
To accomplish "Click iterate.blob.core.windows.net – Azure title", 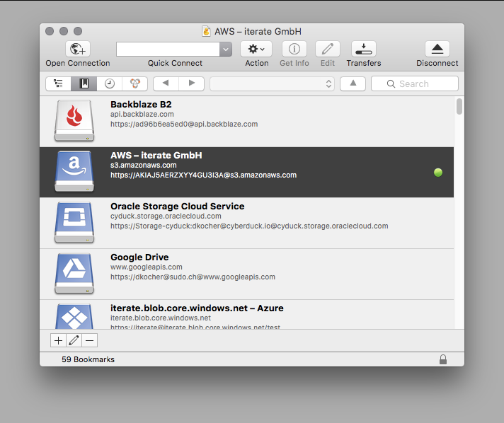I will (197, 308).
